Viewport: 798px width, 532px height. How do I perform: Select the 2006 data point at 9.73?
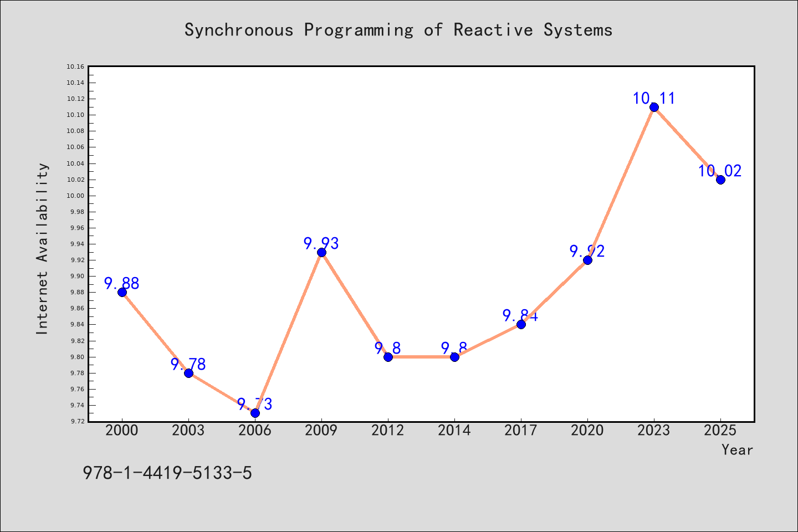(255, 413)
